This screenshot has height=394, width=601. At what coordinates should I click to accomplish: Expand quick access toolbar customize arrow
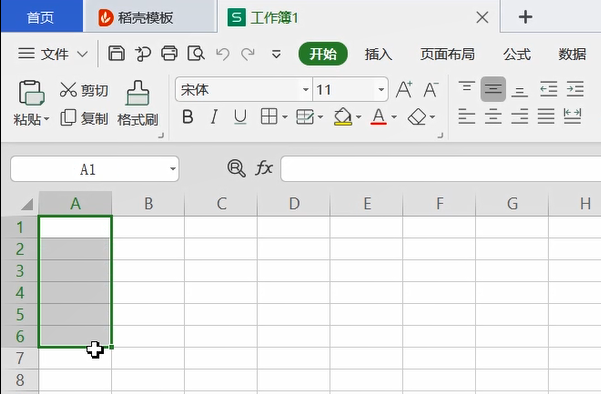(x=276, y=54)
